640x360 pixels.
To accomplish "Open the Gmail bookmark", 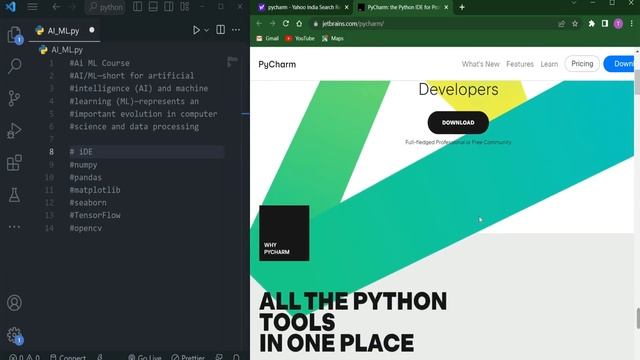I will (x=267, y=38).
